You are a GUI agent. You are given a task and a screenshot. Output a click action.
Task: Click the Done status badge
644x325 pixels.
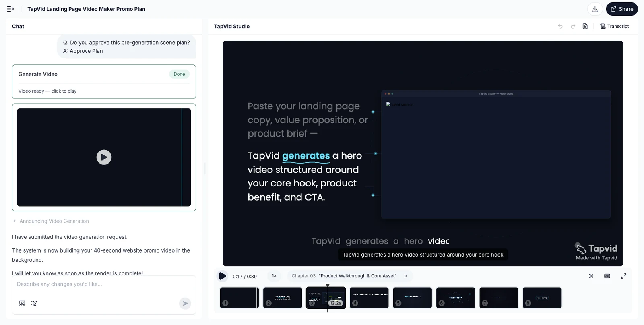coord(179,74)
